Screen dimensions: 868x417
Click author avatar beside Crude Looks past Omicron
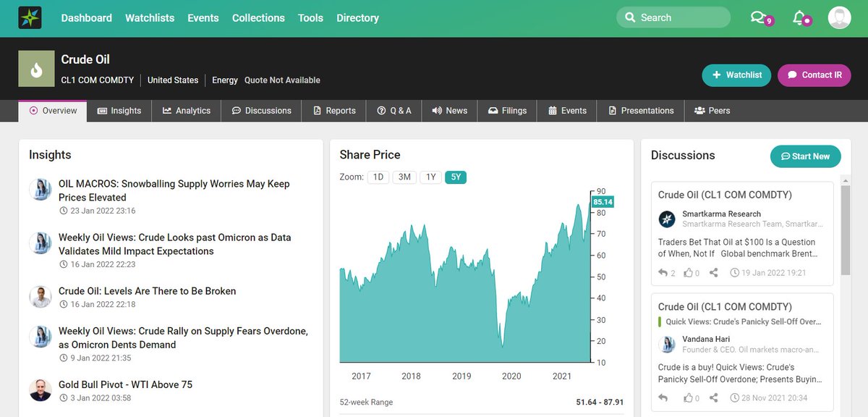pyautogui.click(x=41, y=243)
